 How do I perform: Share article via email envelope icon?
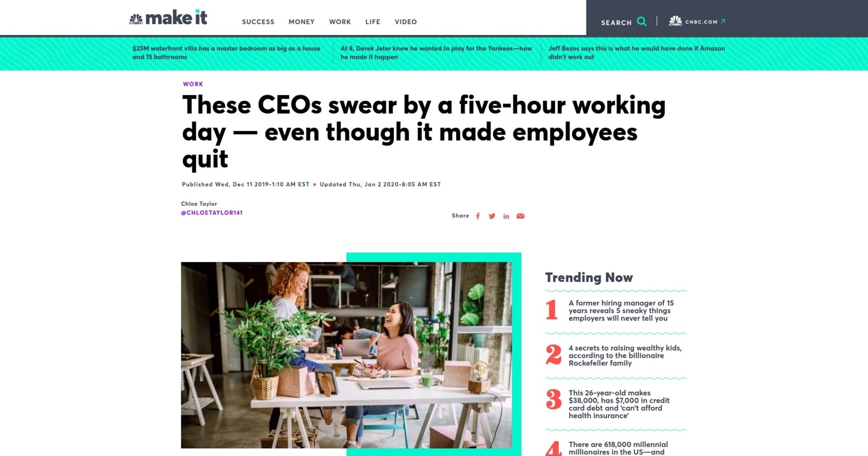(520, 216)
